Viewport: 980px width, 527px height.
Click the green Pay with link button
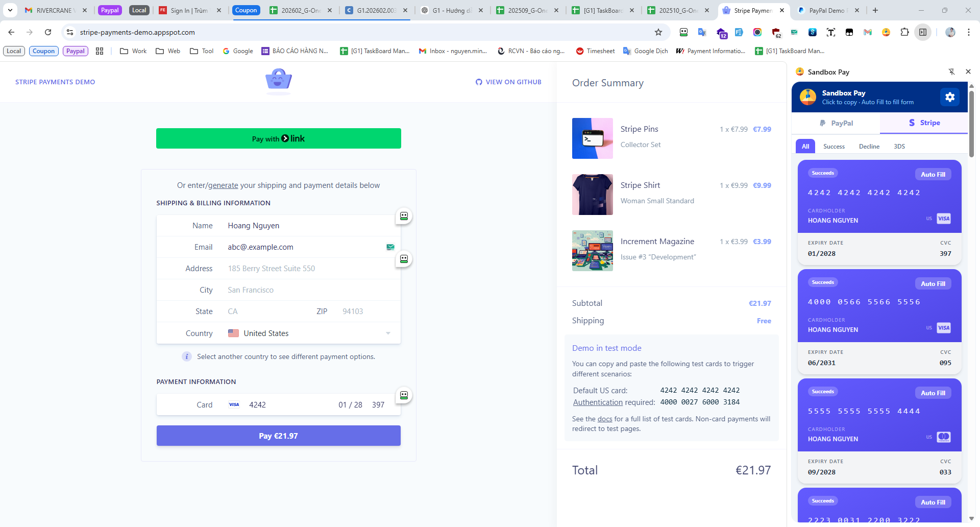pyautogui.click(x=279, y=138)
